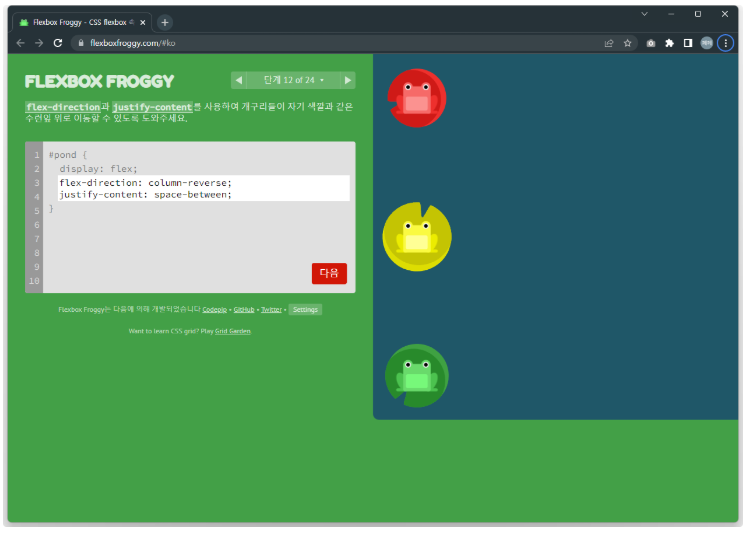Open the GitHub link

(244, 310)
